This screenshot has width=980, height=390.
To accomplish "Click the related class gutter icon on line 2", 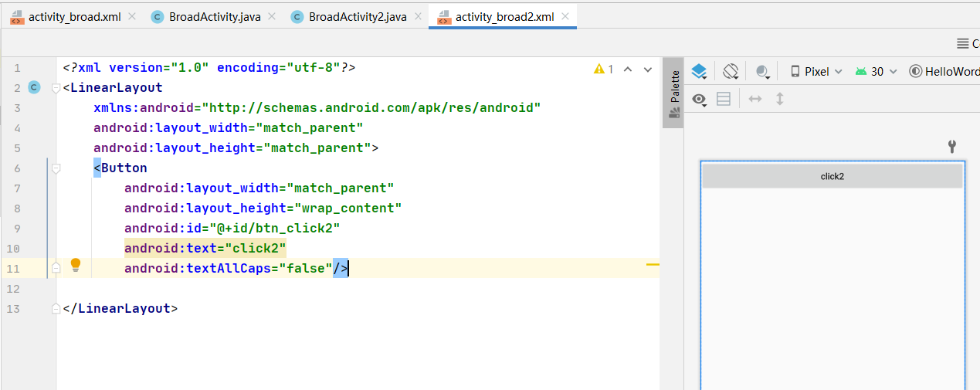I will click(x=34, y=87).
